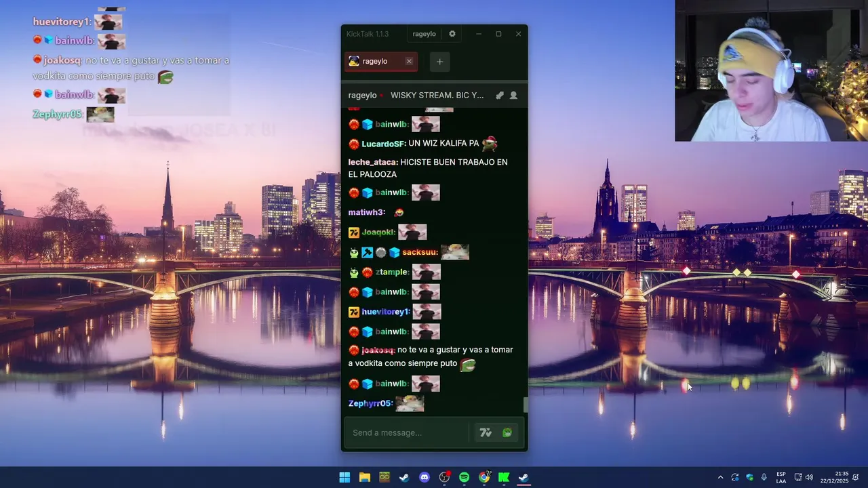
Task: Open KickTalk settings gear
Action: tap(452, 34)
